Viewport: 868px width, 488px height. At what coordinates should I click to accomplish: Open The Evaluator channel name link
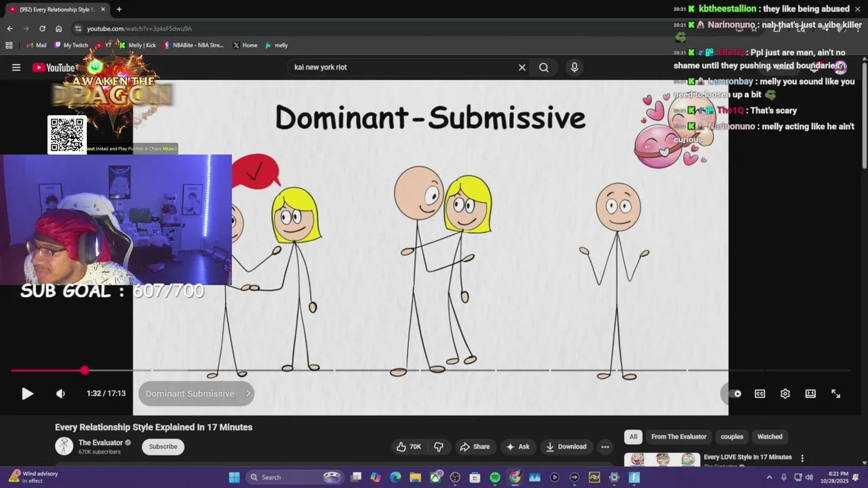(x=101, y=443)
